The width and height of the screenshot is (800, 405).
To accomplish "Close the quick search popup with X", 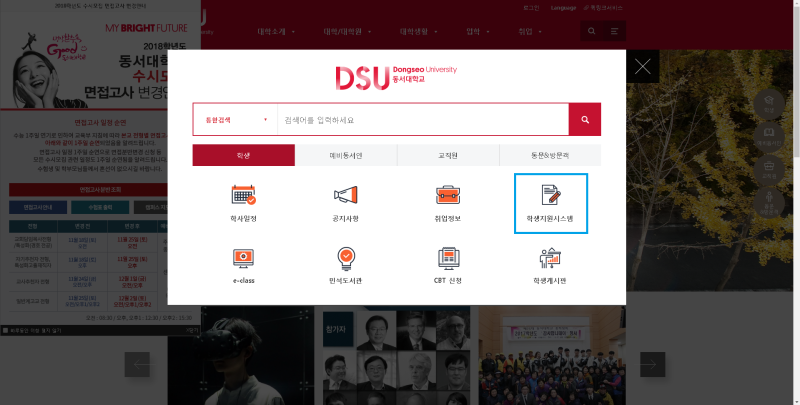I will coord(642,66).
